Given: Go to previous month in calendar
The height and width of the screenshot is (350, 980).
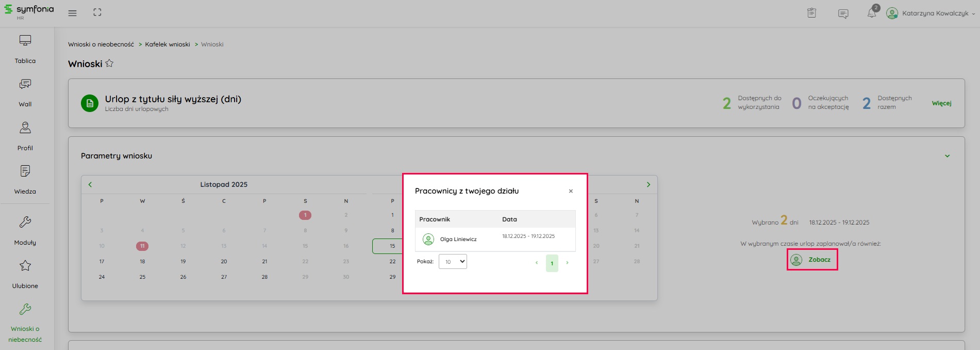Looking at the screenshot, I should click(90, 184).
